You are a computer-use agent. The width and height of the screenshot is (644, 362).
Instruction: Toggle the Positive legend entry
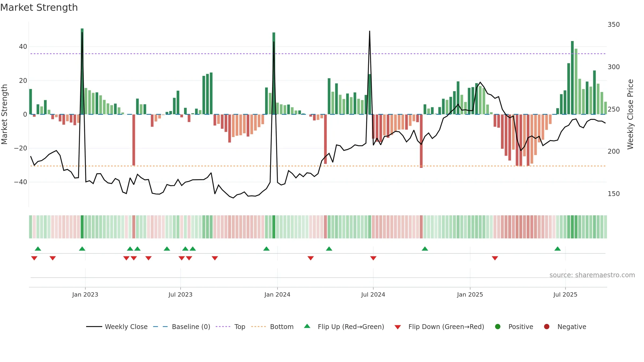(514, 327)
